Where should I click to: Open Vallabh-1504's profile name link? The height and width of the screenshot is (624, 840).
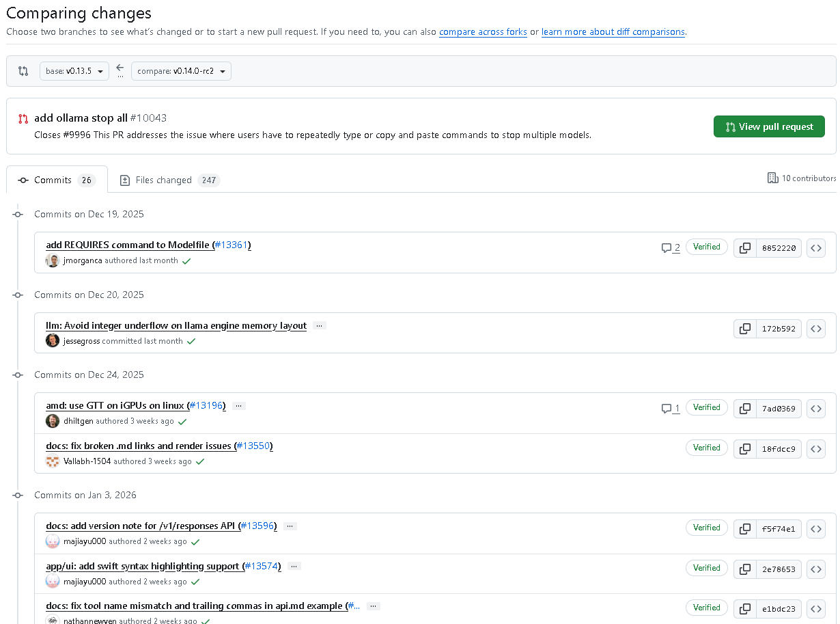(87, 462)
